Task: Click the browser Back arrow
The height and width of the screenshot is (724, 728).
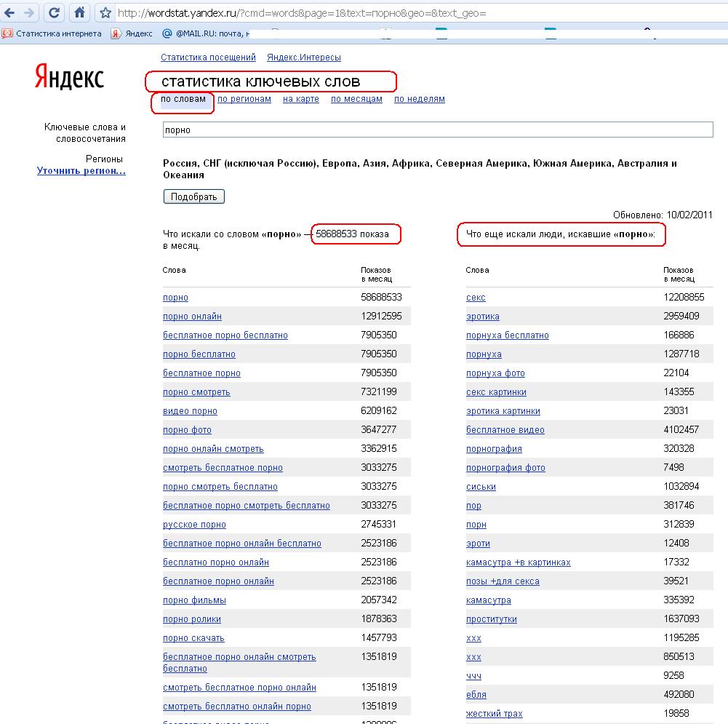Action: point(9,12)
